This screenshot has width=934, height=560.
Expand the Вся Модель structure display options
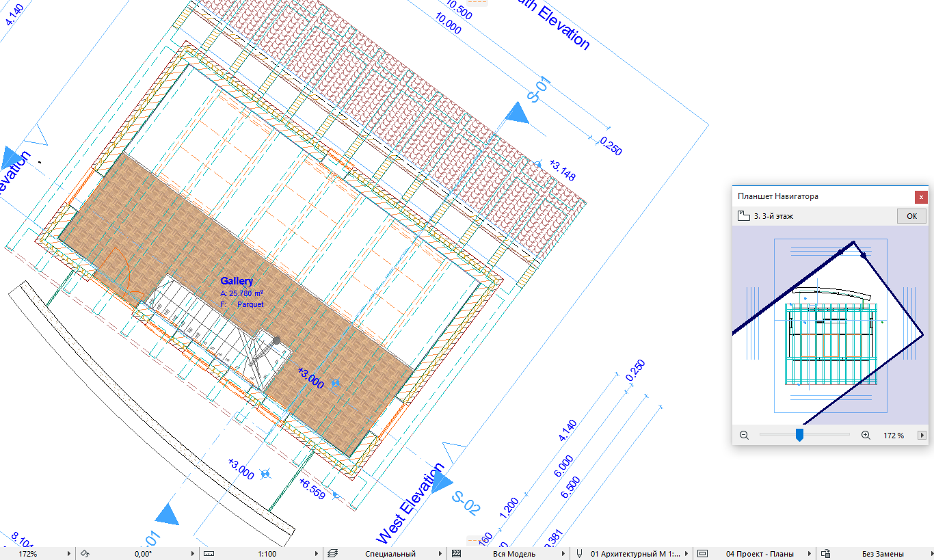564,553
